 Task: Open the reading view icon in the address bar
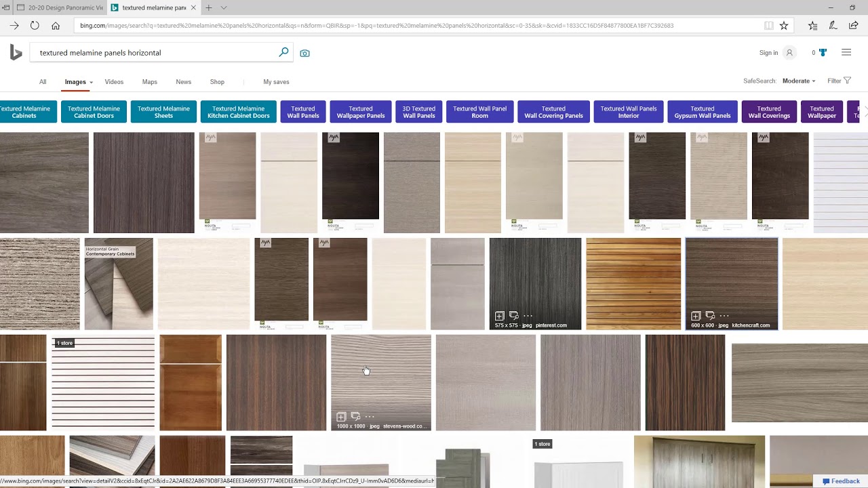tap(768, 26)
